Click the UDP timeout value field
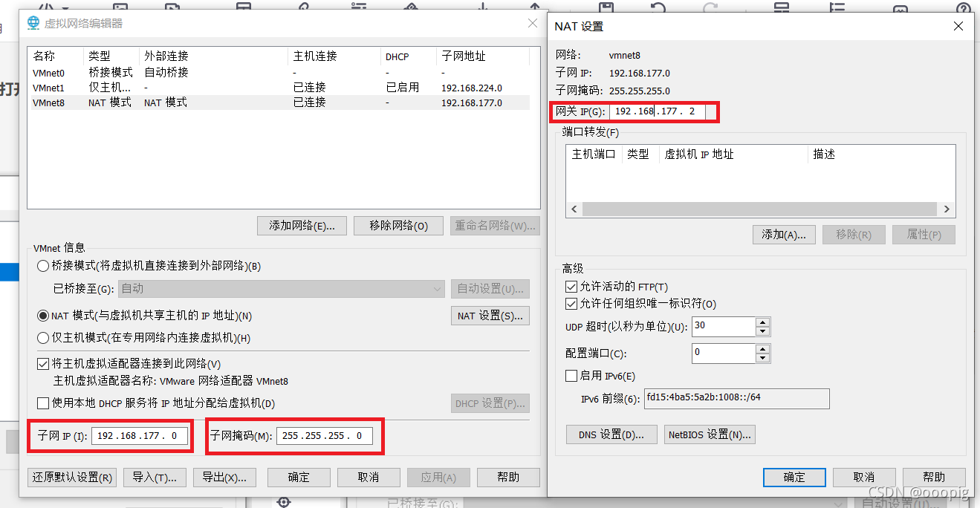This screenshot has width=980, height=508. pyautogui.click(x=724, y=326)
